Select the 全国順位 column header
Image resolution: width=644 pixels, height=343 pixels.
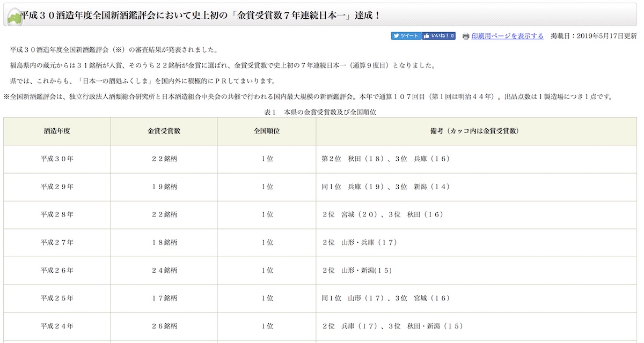pyautogui.click(x=267, y=131)
